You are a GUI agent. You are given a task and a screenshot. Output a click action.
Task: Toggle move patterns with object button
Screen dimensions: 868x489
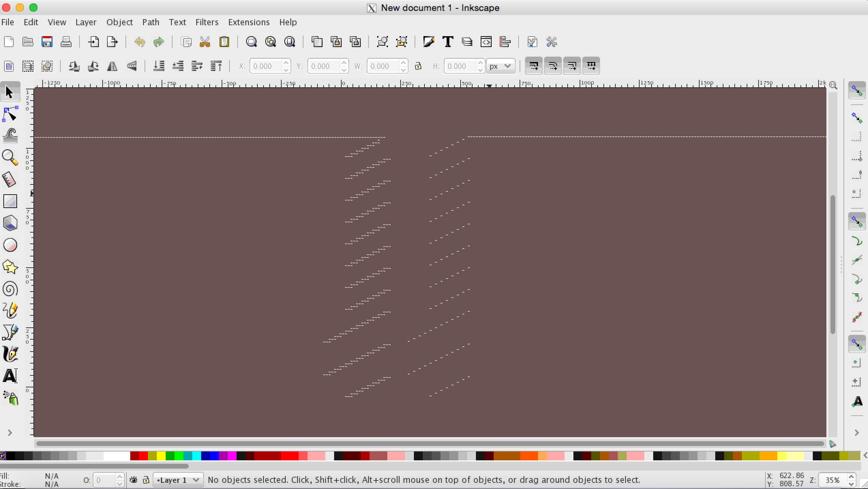[x=591, y=66]
